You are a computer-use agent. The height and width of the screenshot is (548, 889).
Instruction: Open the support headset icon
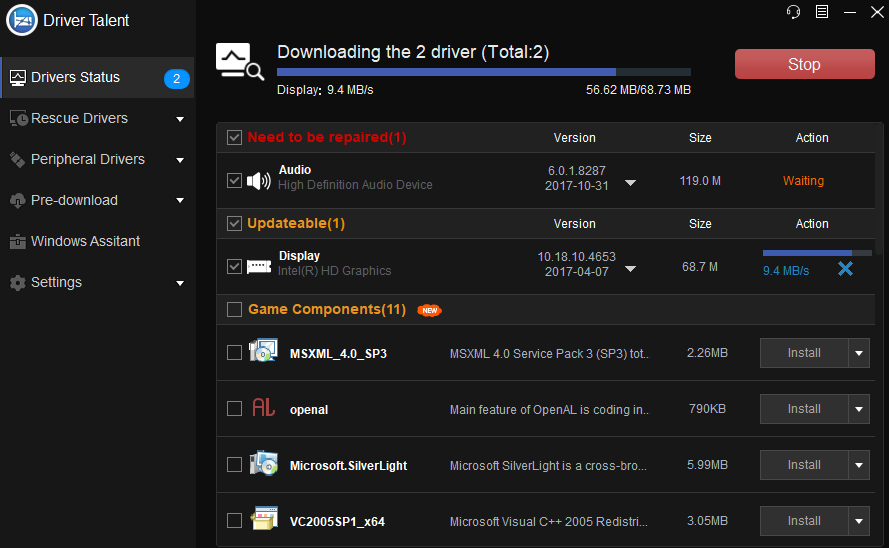(793, 12)
